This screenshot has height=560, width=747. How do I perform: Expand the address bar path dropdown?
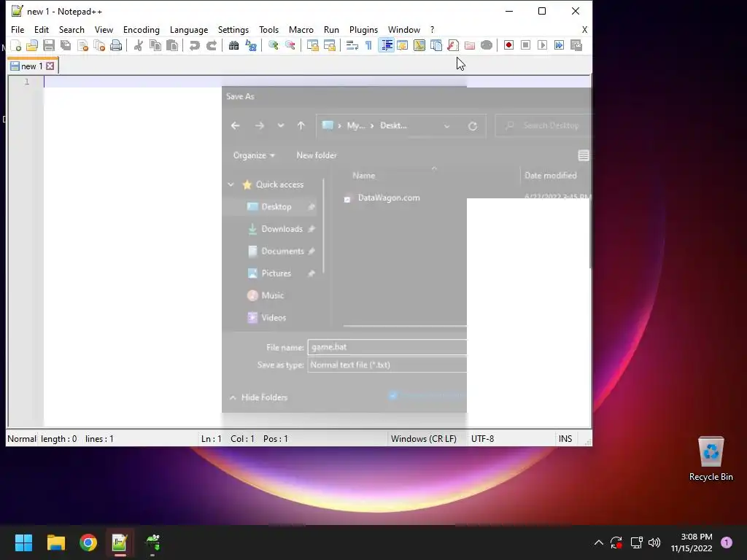(447, 126)
